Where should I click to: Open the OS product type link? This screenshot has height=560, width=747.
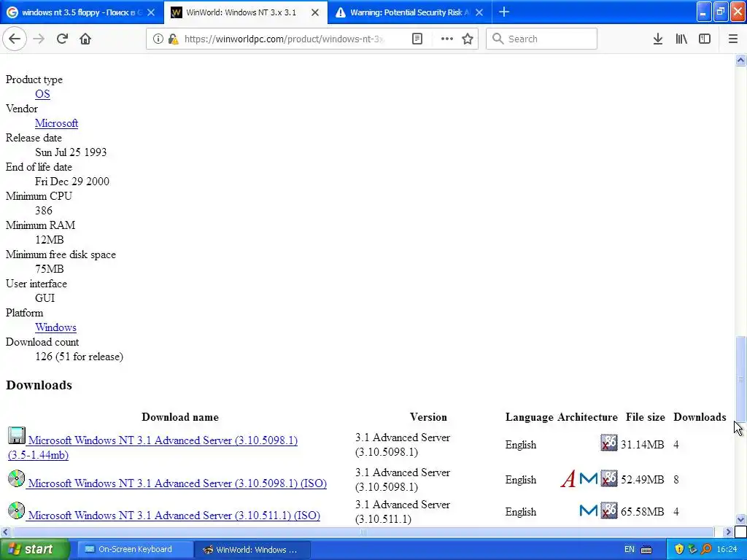pyautogui.click(x=42, y=94)
